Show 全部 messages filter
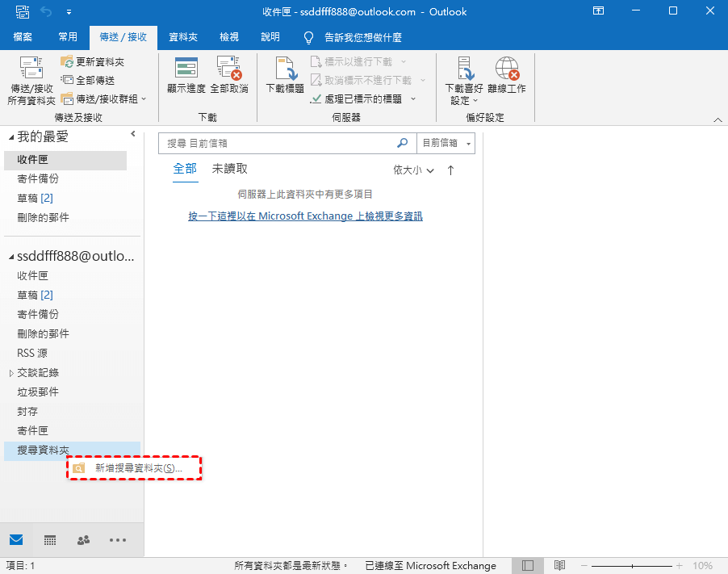This screenshot has width=728, height=574. (185, 169)
